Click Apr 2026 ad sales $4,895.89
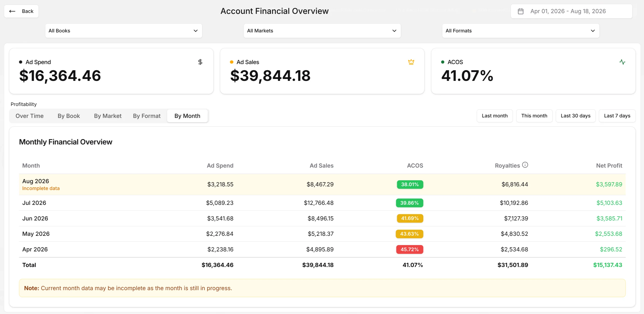This screenshot has height=314, width=644. coord(320,249)
